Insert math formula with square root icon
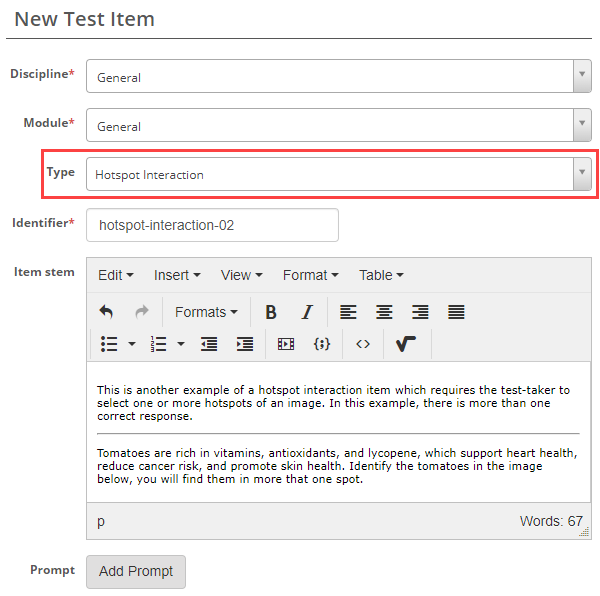The height and width of the screenshot is (596, 600). 406,344
